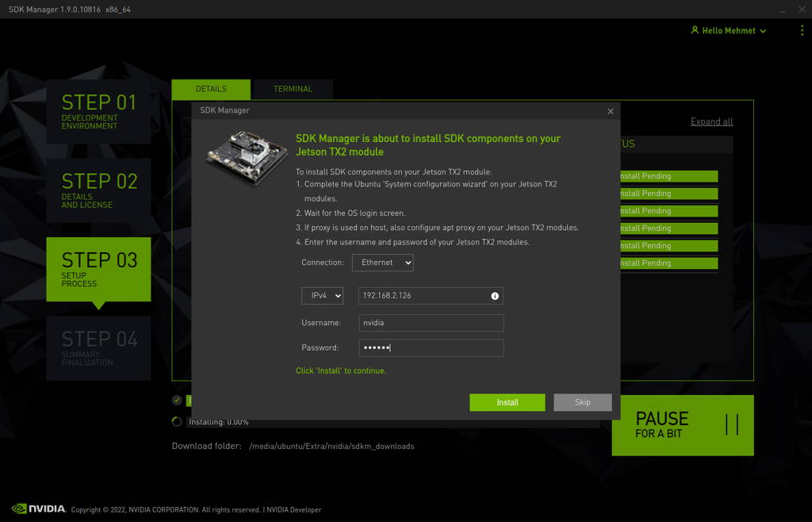The width and height of the screenshot is (812, 522).
Task: Click PAUSE FOR A BIT button
Action: [683, 425]
